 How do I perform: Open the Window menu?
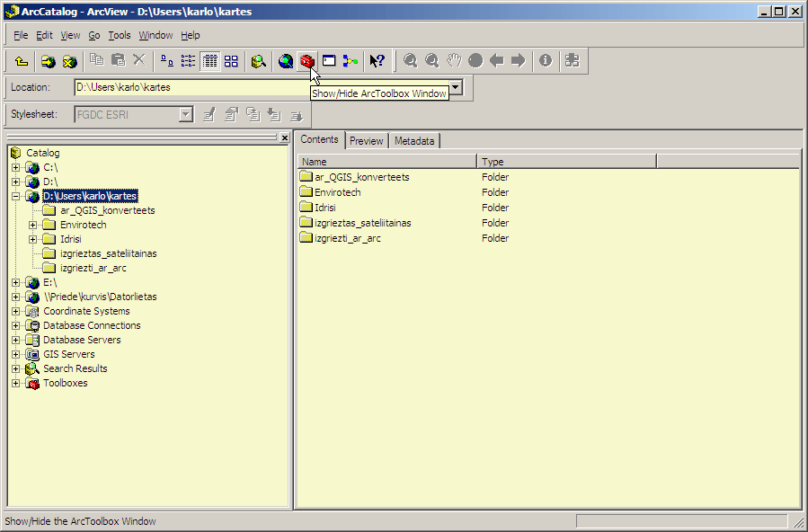(155, 36)
